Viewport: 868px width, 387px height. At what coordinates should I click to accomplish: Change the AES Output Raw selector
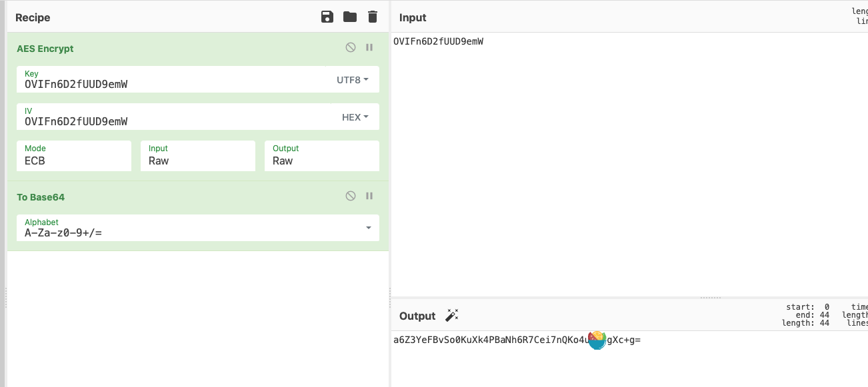pos(322,156)
